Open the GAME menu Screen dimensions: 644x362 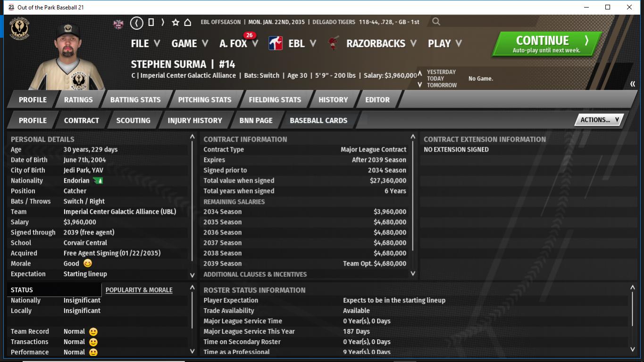tap(190, 43)
